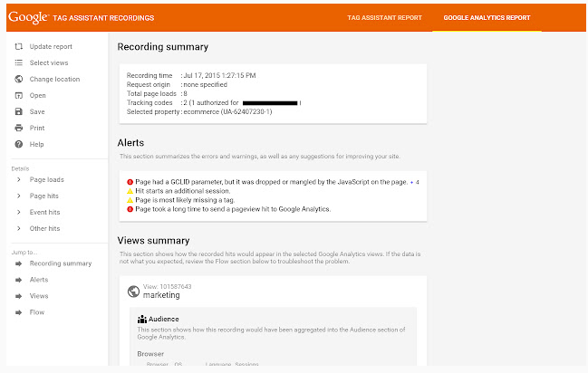
Task: Click the arrow icon beside Views jump link
Action: [19, 296]
